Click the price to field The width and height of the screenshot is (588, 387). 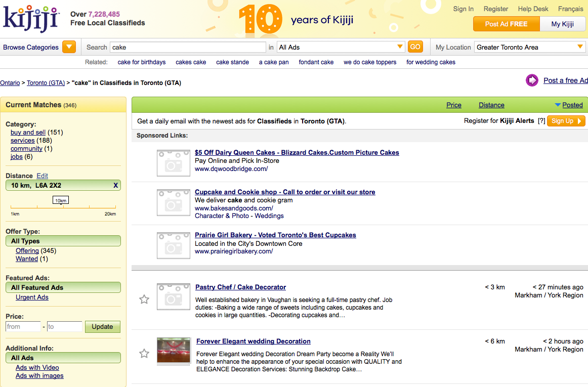pyautogui.click(x=64, y=327)
